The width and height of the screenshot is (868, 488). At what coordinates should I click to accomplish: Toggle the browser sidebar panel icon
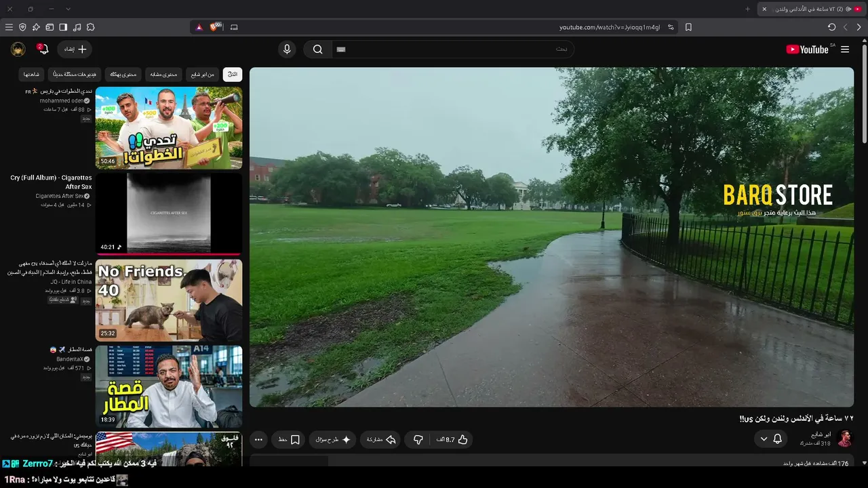point(63,27)
